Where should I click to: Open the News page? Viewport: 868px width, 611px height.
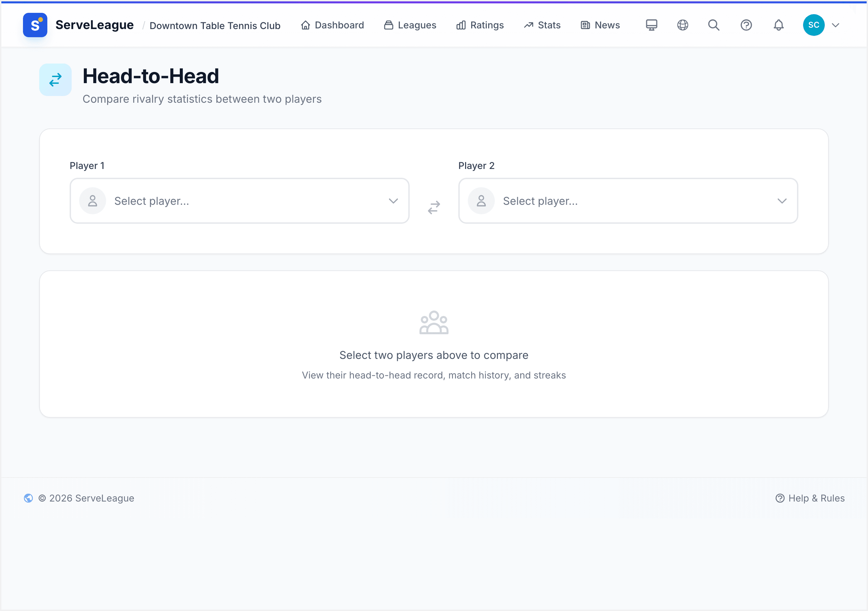[x=600, y=25]
